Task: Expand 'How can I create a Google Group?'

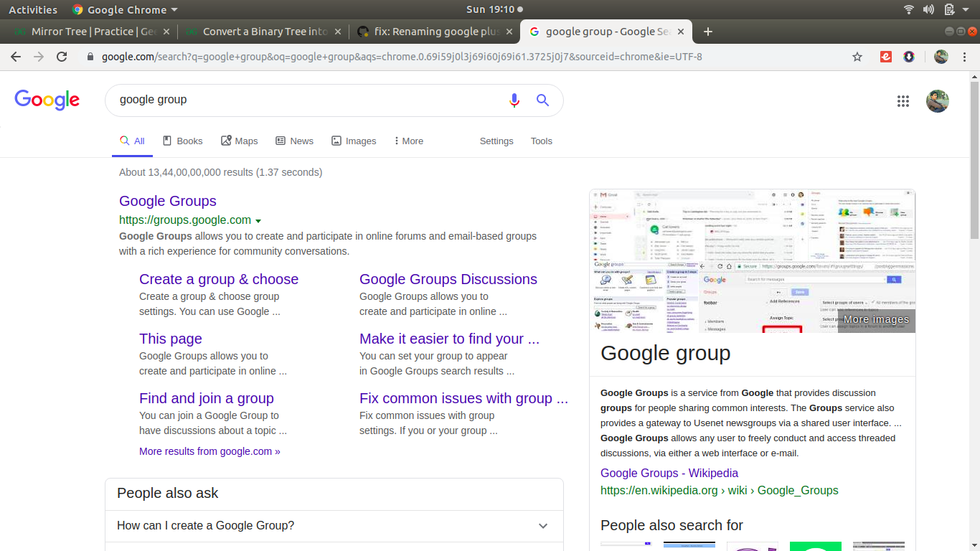Action: (x=334, y=526)
